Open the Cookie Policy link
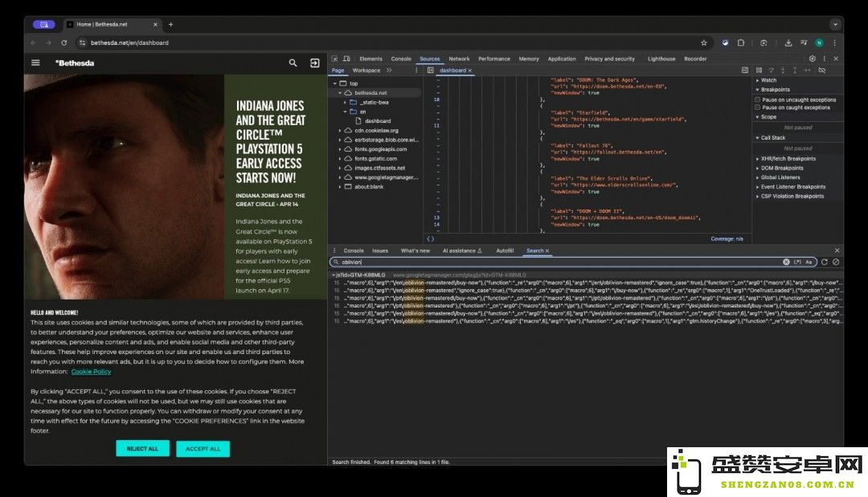The image size is (868, 497). 92,372
